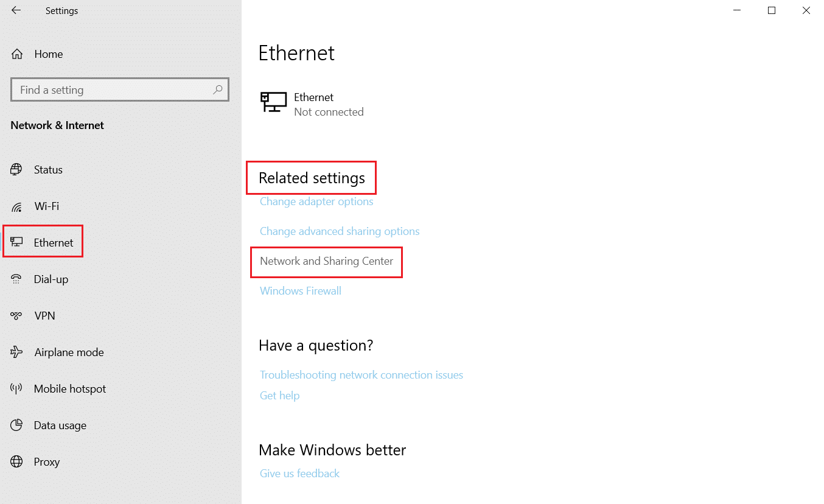The image size is (824, 504).
Task: Open Troubleshooting network connection issues link
Action: [x=361, y=375]
